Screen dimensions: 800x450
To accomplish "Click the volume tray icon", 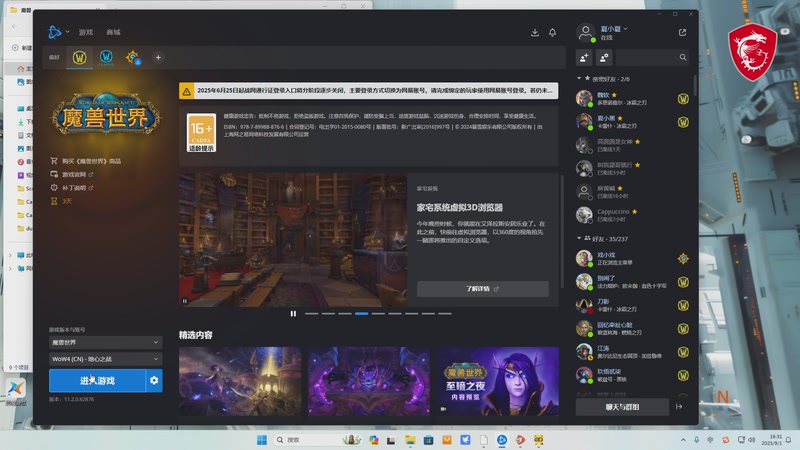I will [x=752, y=440].
